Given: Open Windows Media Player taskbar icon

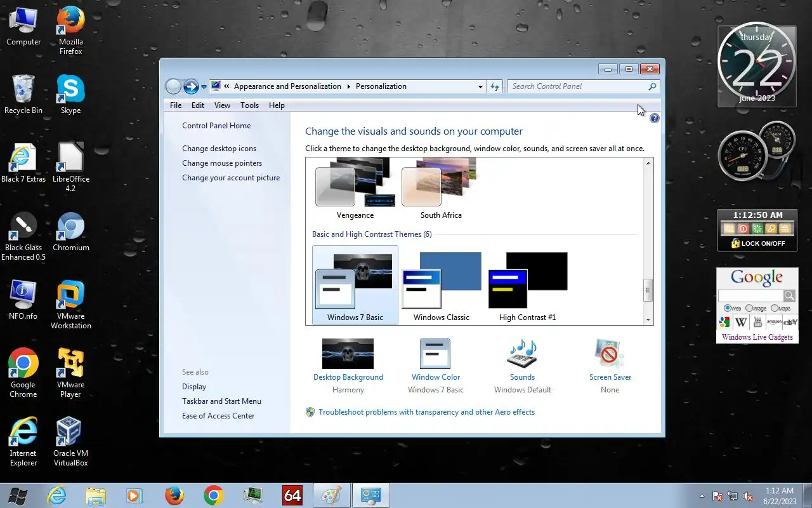Looking at the screenshot, I should [x=134, y=495].
